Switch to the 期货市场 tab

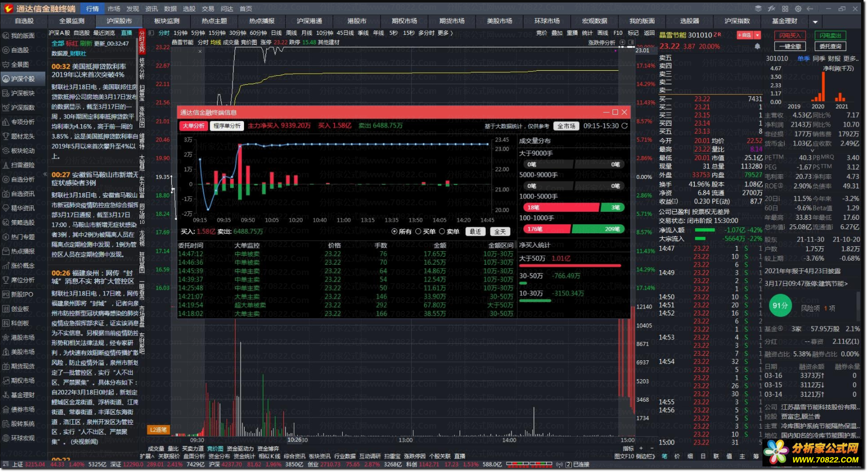[x=452, y=21]
